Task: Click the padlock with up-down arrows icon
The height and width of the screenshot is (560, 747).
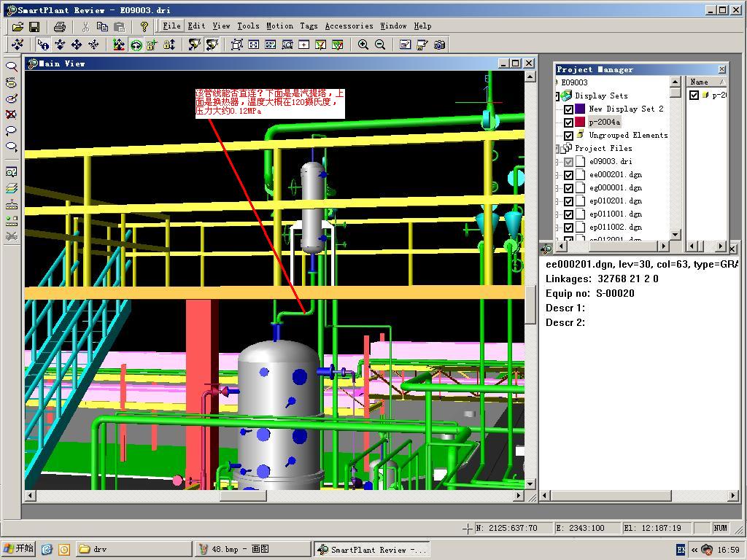Action: pyautogui.click(x=169, y=44)
